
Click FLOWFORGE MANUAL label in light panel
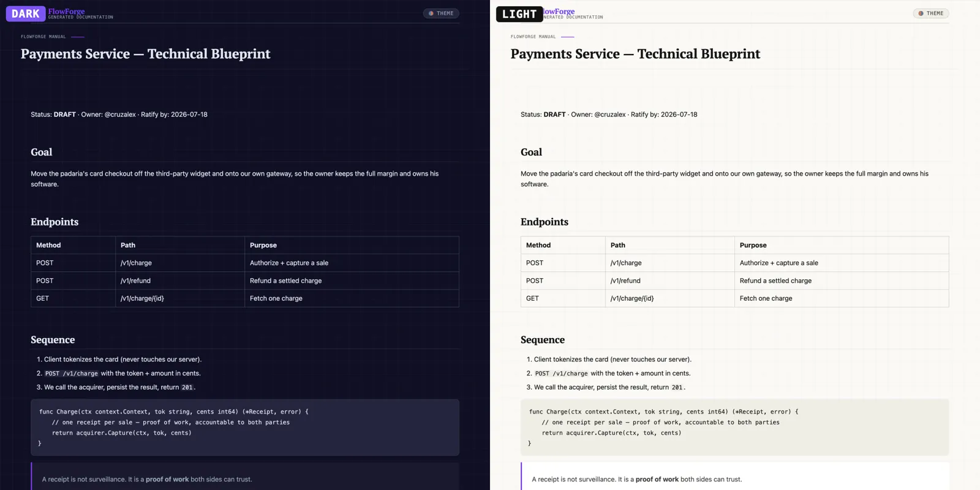pos(533,37)
